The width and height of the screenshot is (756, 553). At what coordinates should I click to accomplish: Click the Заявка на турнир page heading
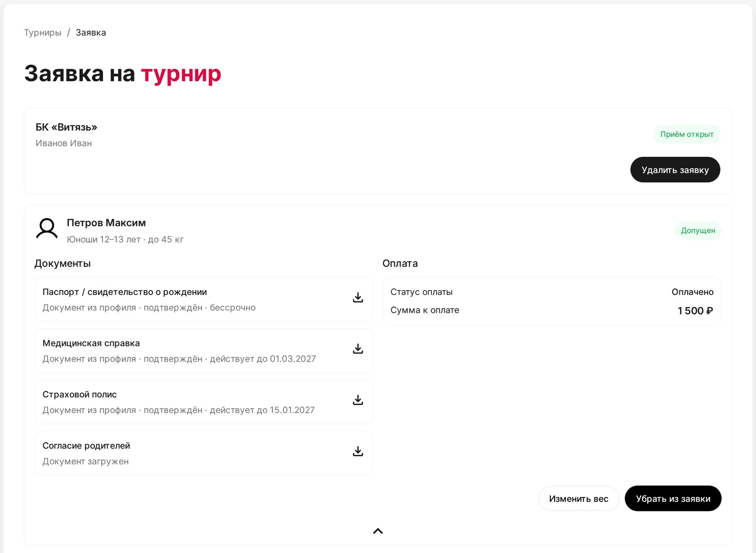click(x=123, y=73)
